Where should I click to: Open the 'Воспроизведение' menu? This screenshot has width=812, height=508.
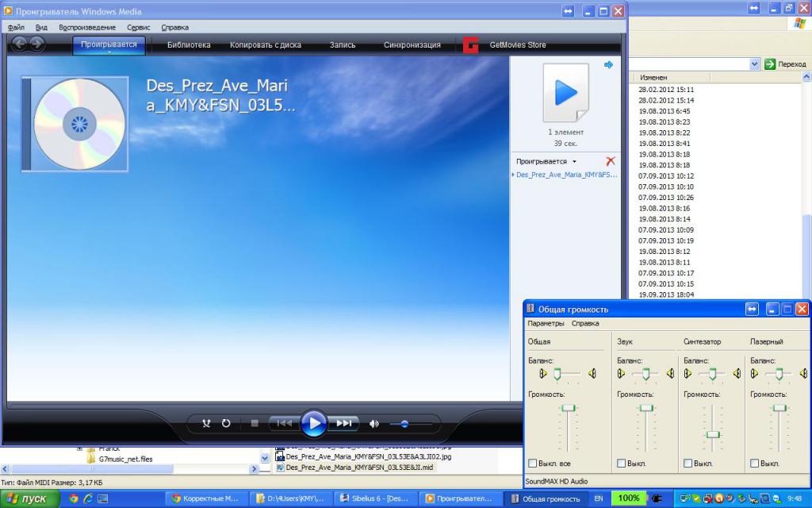tap(87, 27)
